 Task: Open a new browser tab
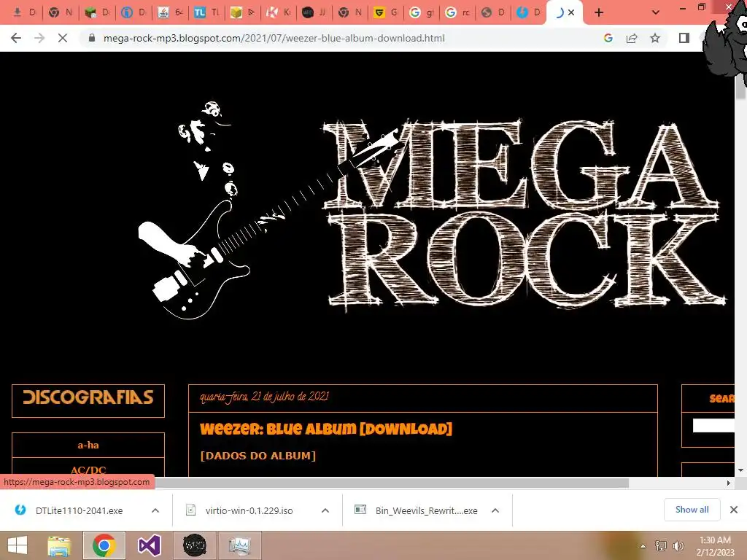pos(599,12)
